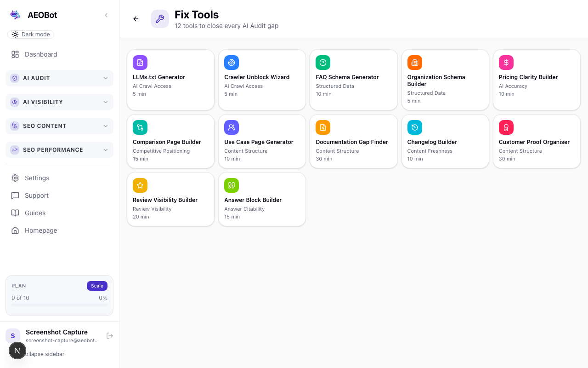Screen dimensions: 588x368
Task: Click "Competitive Positioning" on the Comparison Page Builder card
Action: tap(161, 151)
